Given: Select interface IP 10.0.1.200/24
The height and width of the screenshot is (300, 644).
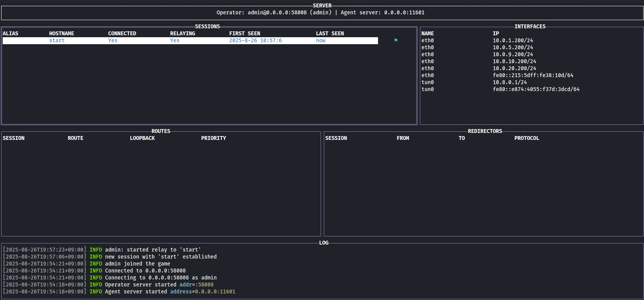Looking at the screenshot, I should [513, 41].
